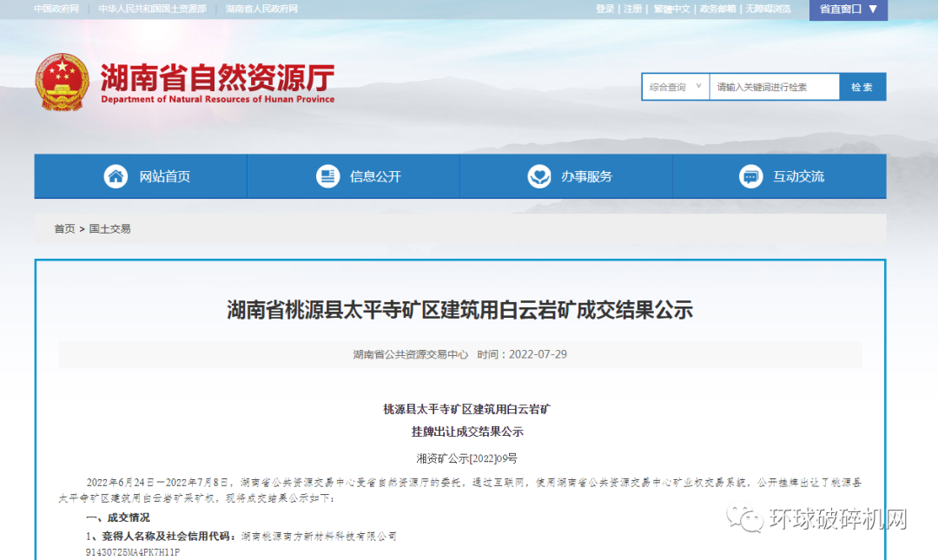Open the 中国政府网 link
This screenshot has width=938, height=560.
click(56, 9)
